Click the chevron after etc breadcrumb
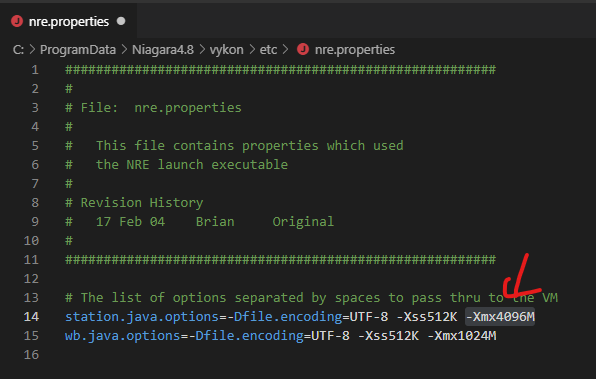Image resolution: width=596 pixels, height=379 pixels. click(285, 49)
